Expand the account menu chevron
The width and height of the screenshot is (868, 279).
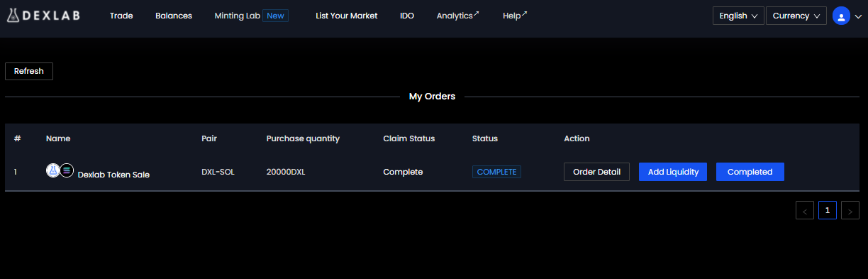click(857, 17)
